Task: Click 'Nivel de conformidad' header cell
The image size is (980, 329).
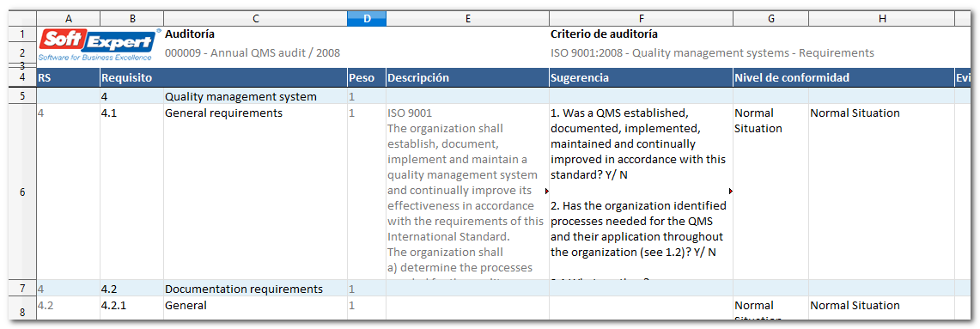Action: click(843, 78)
